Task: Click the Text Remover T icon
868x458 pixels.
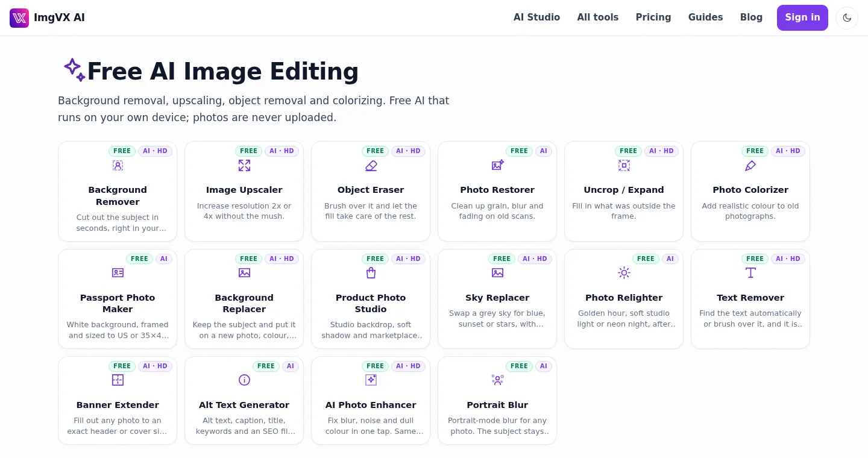Action: tap(750, 272)
